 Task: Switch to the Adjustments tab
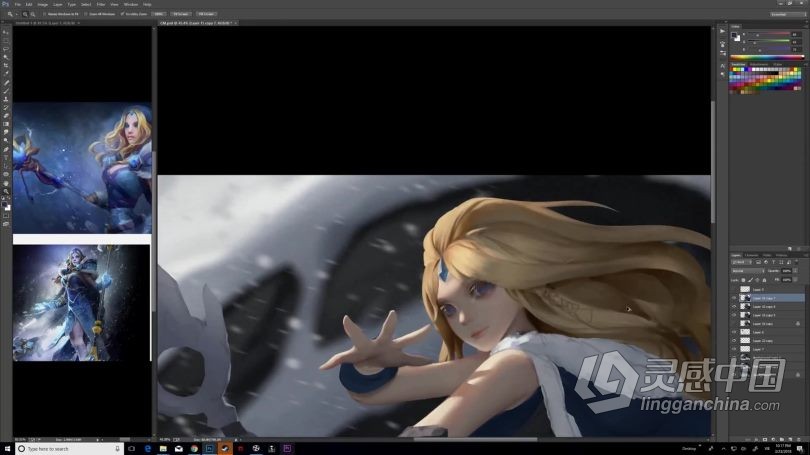(x=759, y=64)
